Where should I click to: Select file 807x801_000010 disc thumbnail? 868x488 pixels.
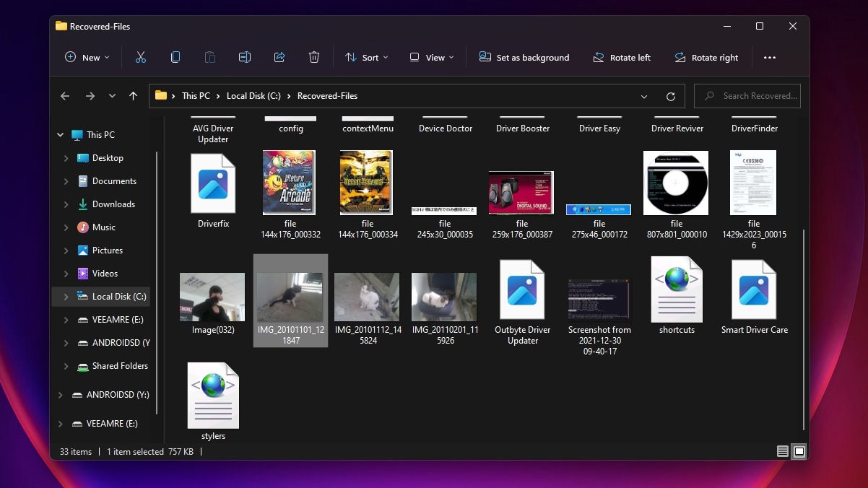pyautogui.click(x=676, y=183)
